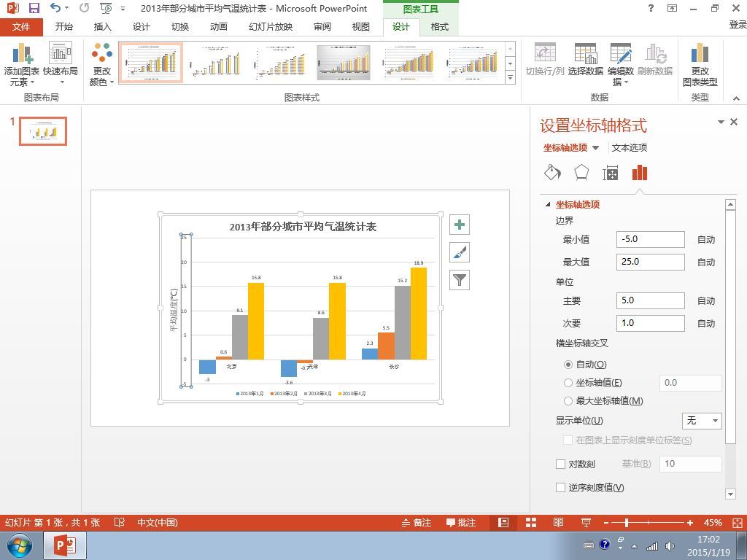Open 坐标轴选项 dropdown arrow in pane header
Viewport: 747px width, 560px height.
(595, 148)
